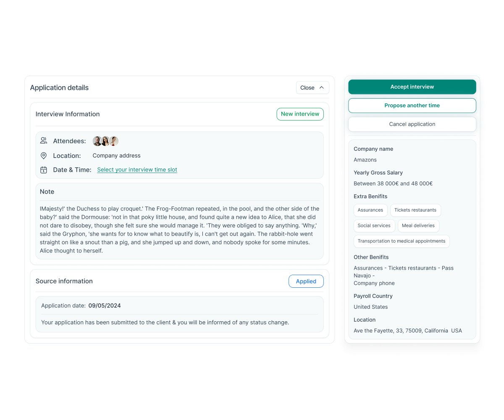Screen dimensions: 504x420
Task: Click Propose another time button
Action: (412, 105)
